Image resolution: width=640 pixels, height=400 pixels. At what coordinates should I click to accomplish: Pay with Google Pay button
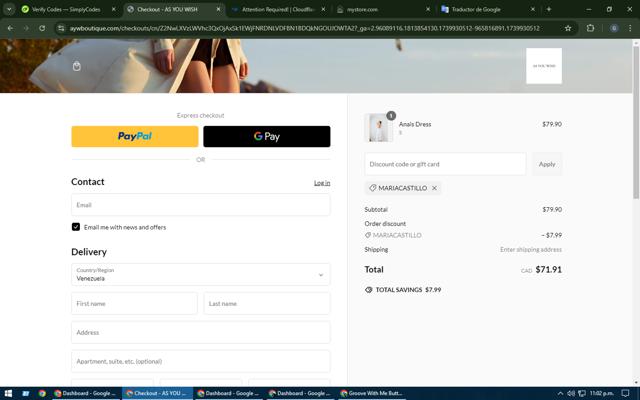(267, 136)
